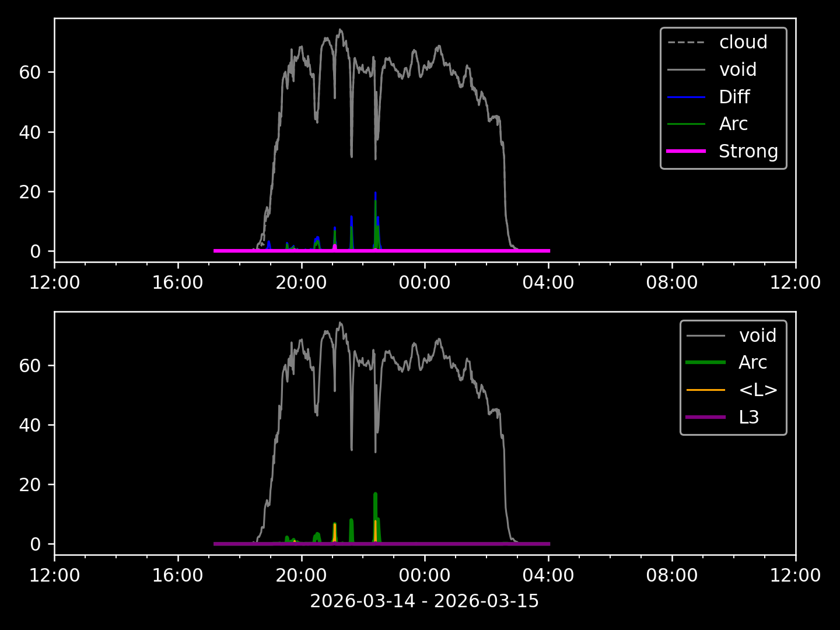Viewport: 840px width, 630px height.
Task: Click the 08:00 tick label on bottom chart
Action: 672,576
